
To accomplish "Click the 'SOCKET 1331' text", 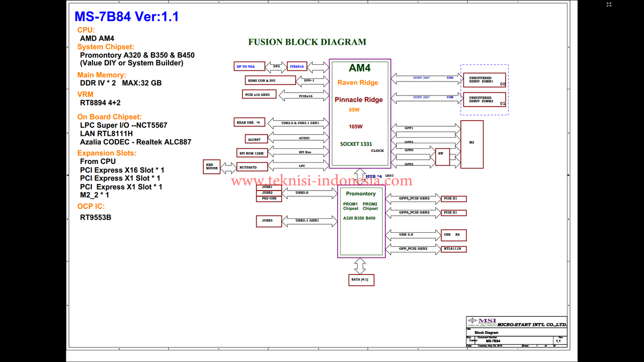I will pyautogui.click(x=356, y=144).
